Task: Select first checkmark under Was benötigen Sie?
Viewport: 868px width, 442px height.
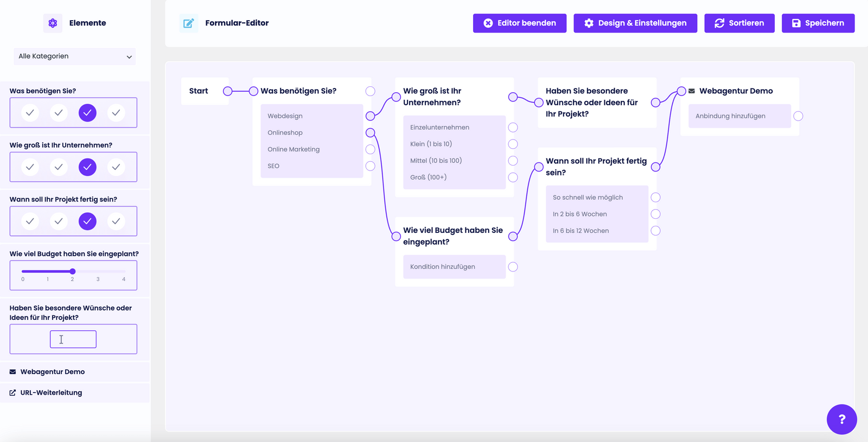Action: coord(30,112)
